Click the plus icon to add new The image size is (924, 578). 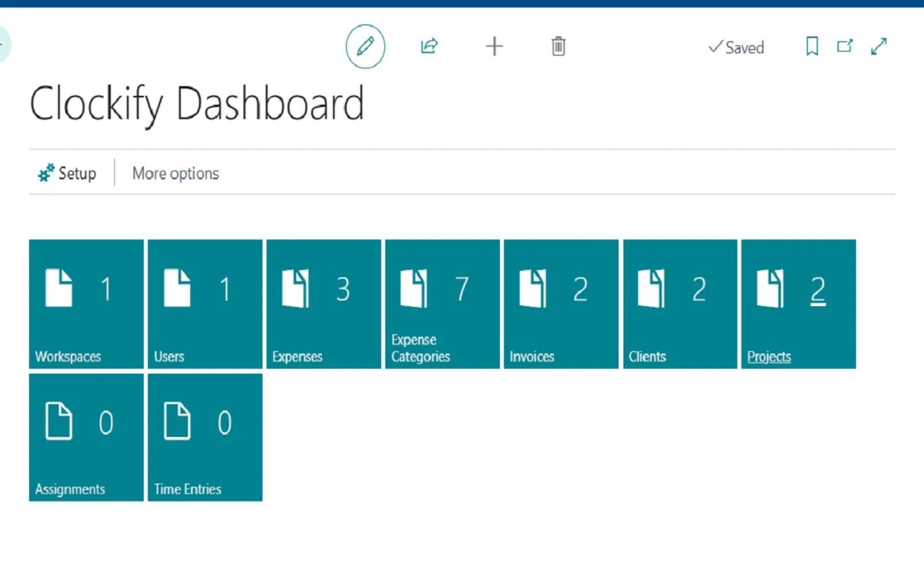tap(494, 46)
